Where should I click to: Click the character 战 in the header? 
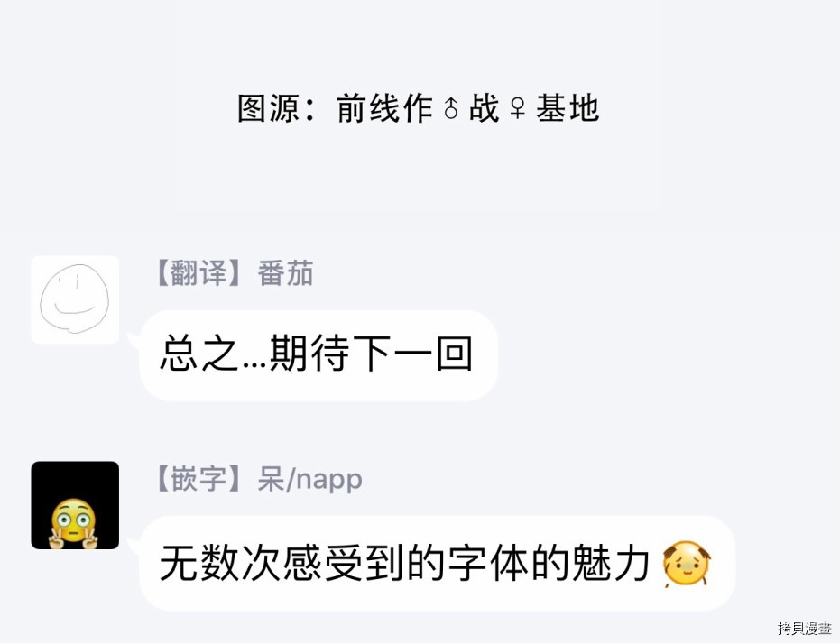[485, 108]
